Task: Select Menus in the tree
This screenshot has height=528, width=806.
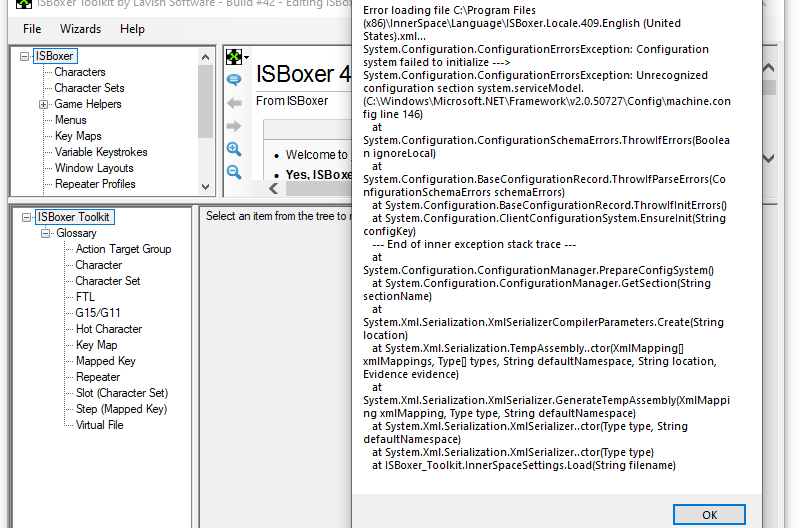Action: pyautogui.click(x=71, y=120)
